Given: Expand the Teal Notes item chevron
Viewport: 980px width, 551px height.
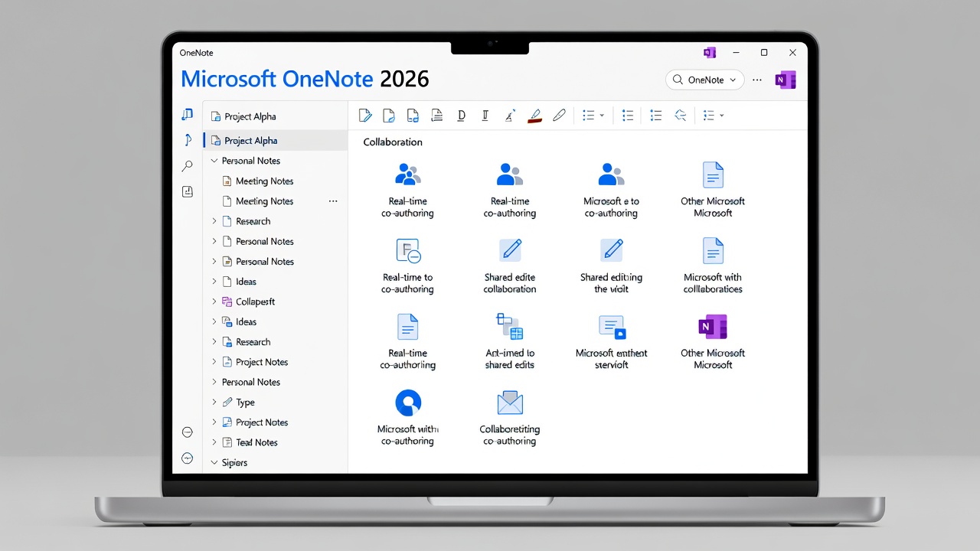Looking at the screenshot, I should pos(214,442).
